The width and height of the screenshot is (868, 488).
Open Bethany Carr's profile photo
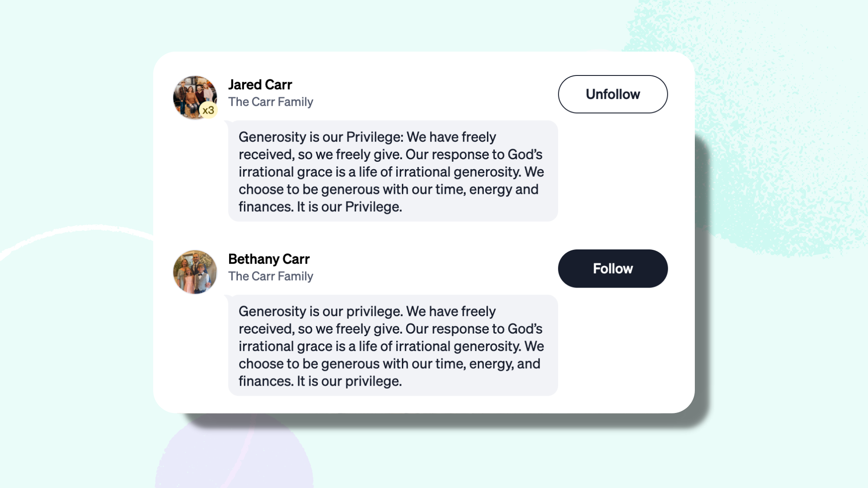pyautogui.click(x=195, y=272)
